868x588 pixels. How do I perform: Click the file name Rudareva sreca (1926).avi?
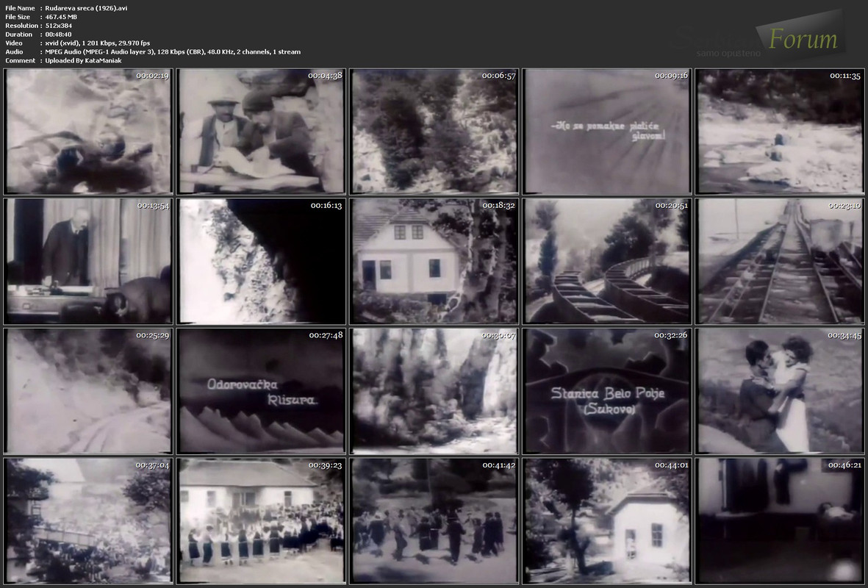(x=86, y=8)
